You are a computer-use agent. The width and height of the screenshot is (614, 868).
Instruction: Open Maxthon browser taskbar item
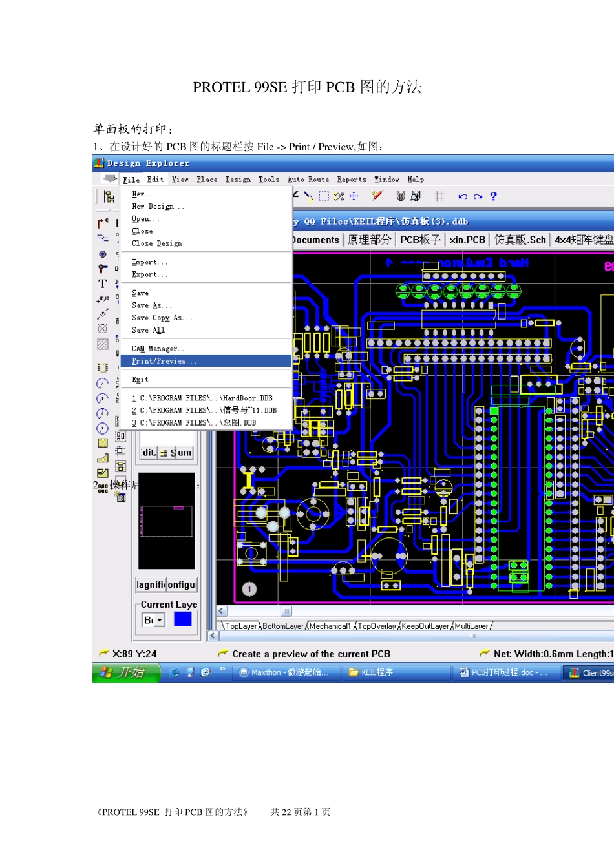[286, 672]
